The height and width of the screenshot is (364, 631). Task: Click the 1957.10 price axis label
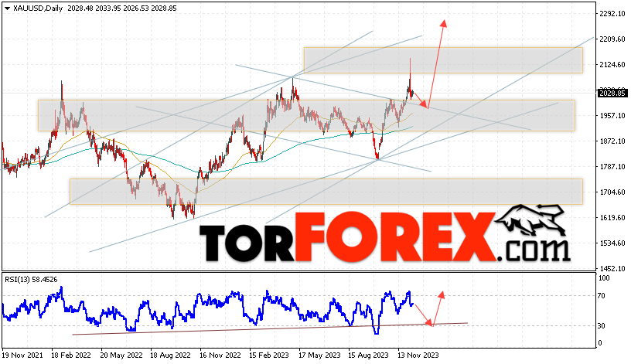(612, 116)
